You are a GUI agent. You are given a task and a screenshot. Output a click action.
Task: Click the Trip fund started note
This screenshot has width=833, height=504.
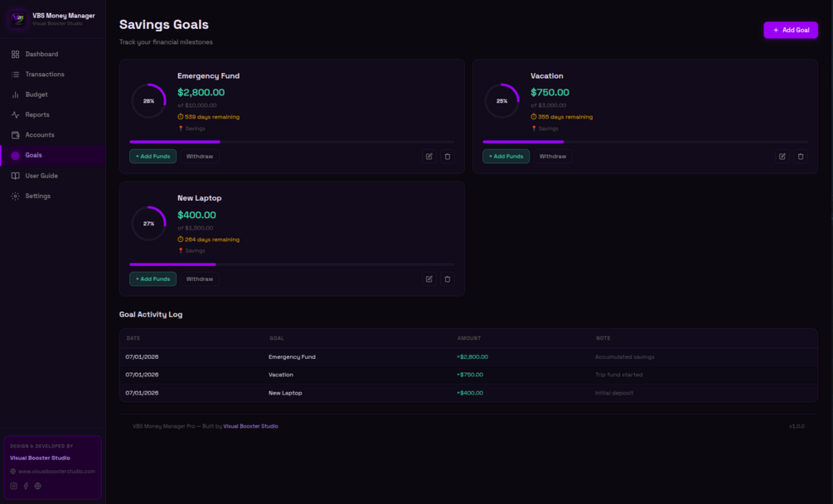[619, 375]
